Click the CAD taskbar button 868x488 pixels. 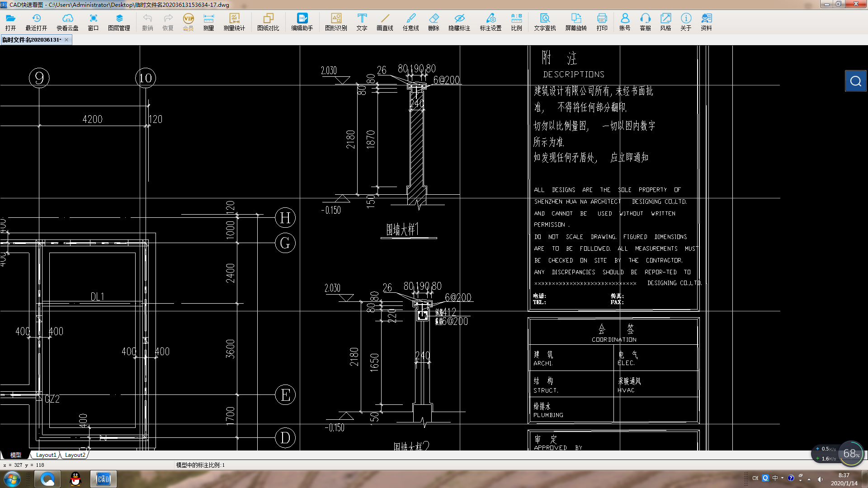click(104, 479)
